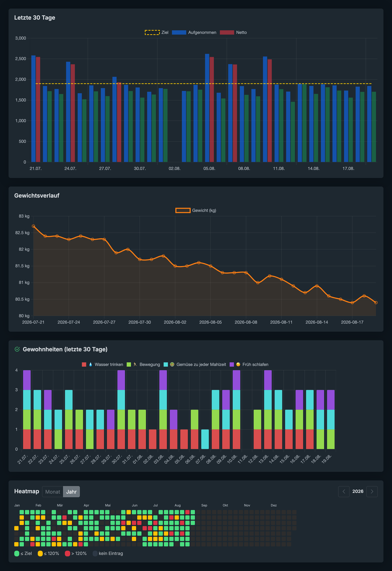Click the 'Gewichtsverlauf' heading
The height and width of the screenshot is (571, 392).
[x=37, y=195]
